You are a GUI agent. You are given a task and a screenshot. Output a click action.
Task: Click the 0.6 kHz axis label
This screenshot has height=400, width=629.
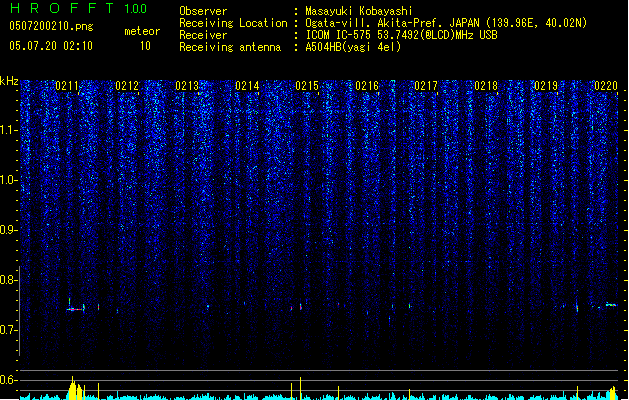coord(9,380)
